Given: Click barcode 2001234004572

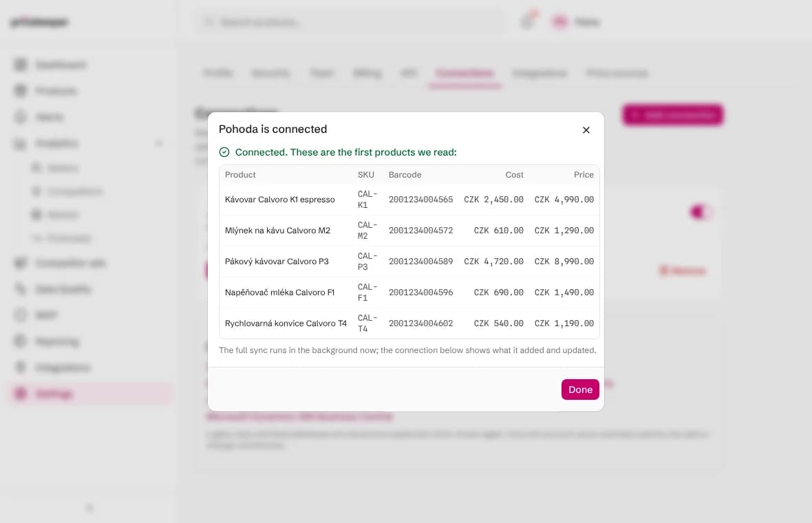Looking at the screenshot, I should coord(420,231).
